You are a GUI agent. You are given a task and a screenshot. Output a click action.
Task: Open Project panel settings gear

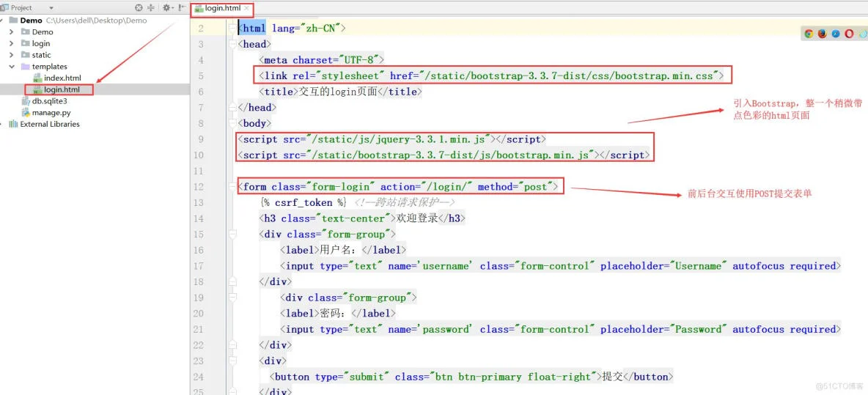click(166, 8)
